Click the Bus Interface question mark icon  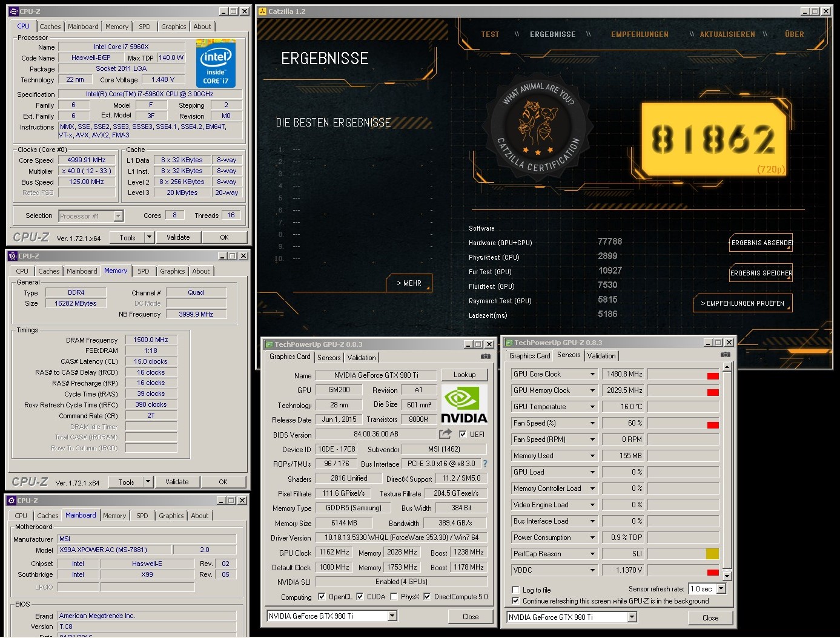[x=484, y=464]
